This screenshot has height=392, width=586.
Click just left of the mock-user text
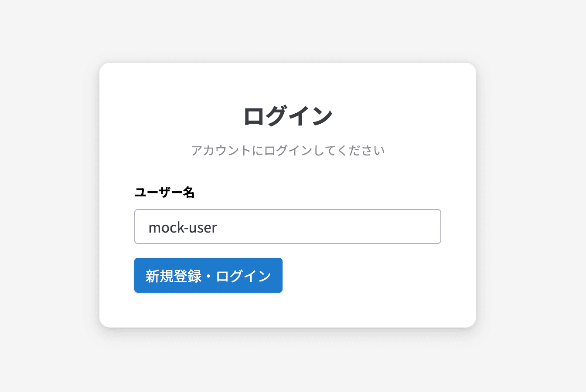coord(144,226)
